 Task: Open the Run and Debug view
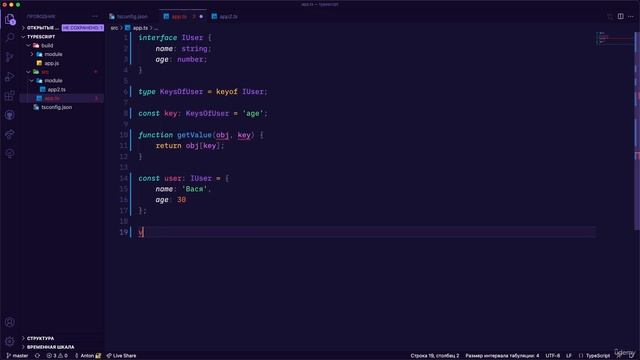10,76
